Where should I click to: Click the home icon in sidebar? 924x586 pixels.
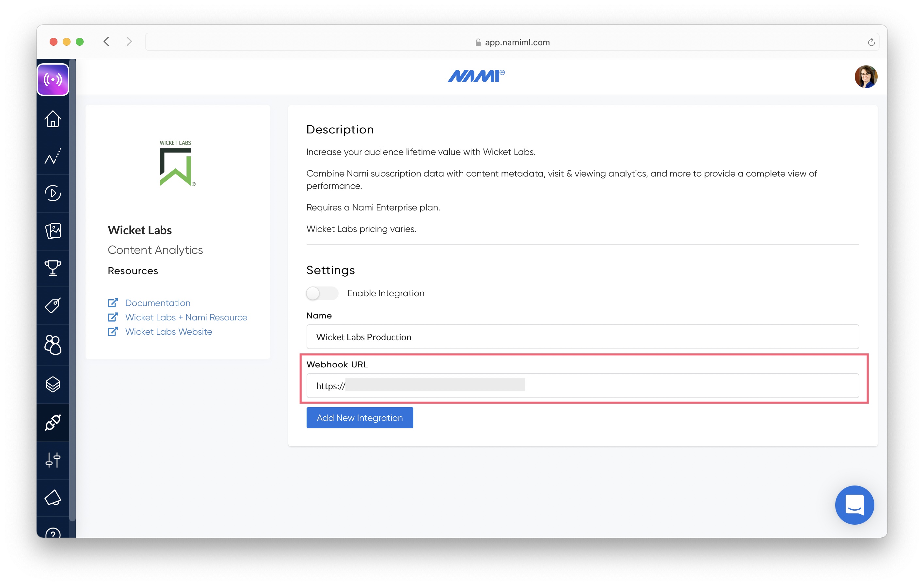coord(53,119)
